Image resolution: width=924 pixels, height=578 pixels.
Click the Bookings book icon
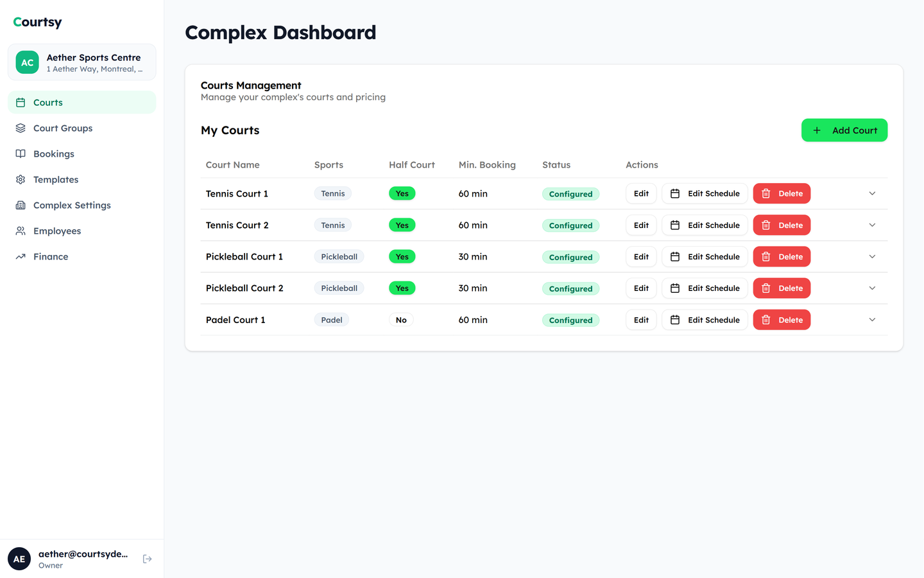(21, 154)
